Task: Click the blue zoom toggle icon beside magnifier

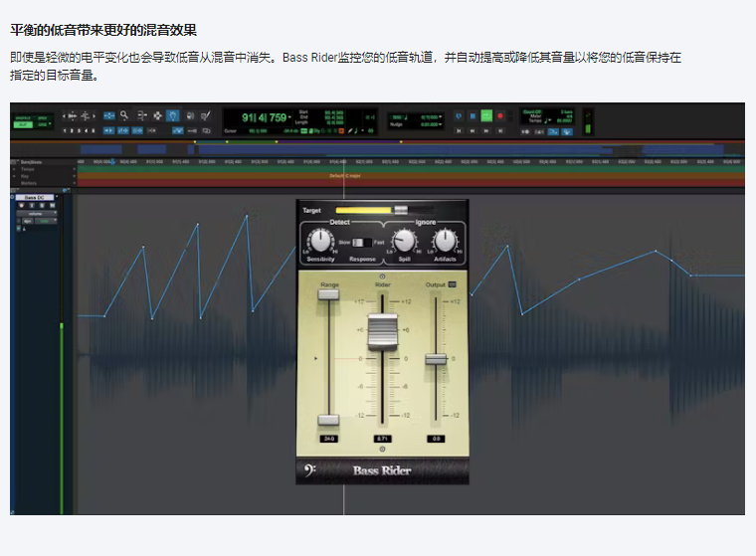Action: point(109,115)
